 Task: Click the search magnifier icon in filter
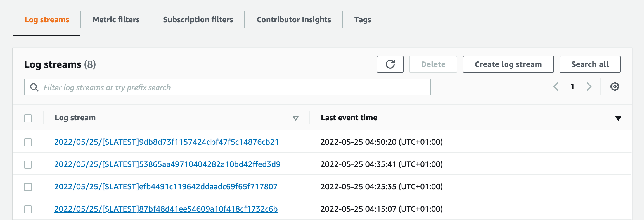34,87
